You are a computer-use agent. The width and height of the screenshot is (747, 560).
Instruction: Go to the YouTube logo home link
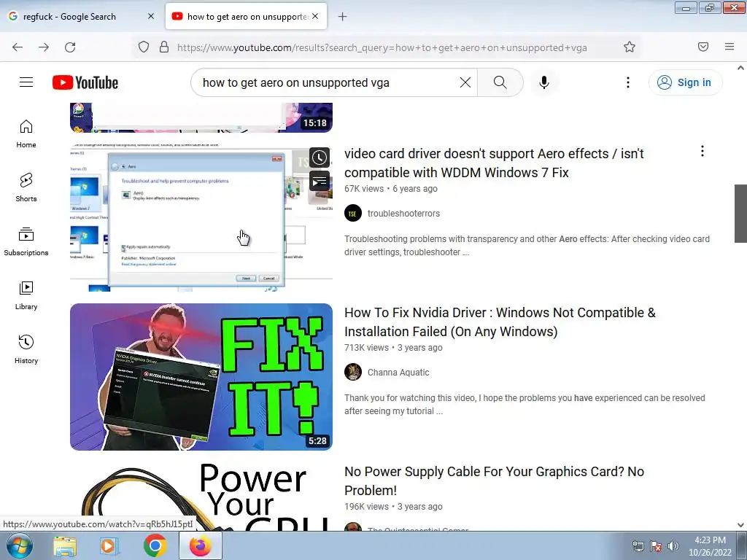85,82
